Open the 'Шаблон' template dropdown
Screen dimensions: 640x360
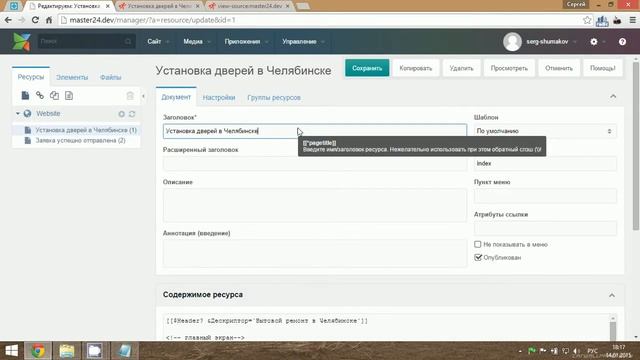[545, 131]
